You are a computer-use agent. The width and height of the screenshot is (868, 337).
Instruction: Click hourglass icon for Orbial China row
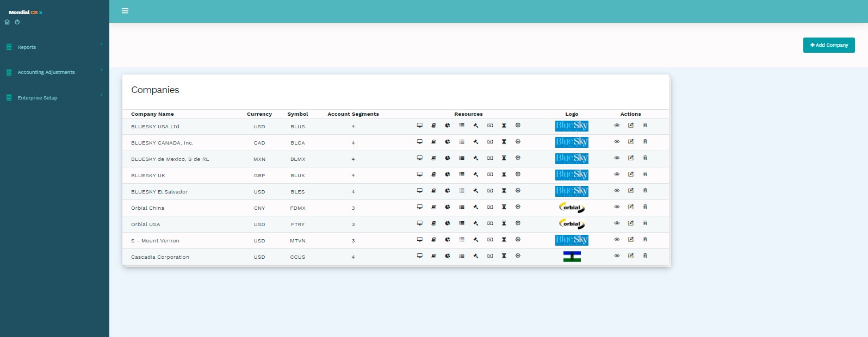(x=504, y=207)
